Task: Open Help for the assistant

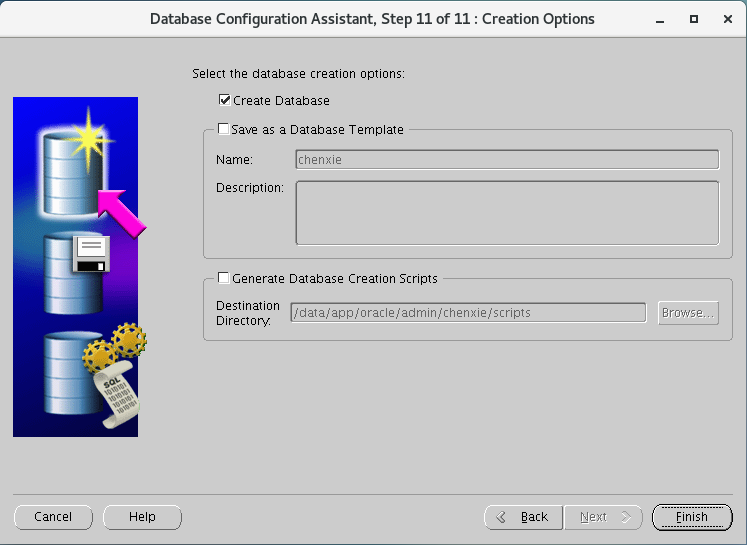Action: pos(142,517)
